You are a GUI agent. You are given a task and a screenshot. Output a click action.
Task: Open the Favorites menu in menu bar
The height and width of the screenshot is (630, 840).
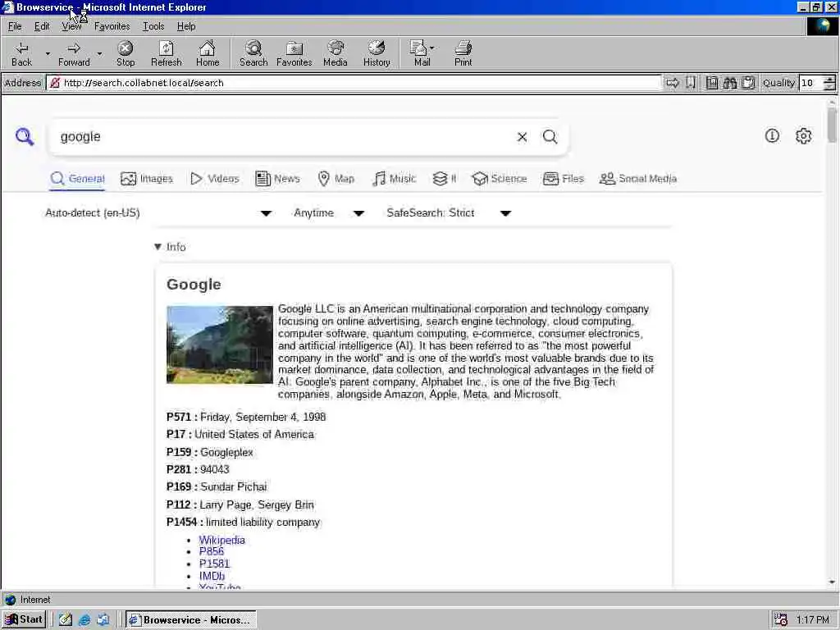pos(112,26)
